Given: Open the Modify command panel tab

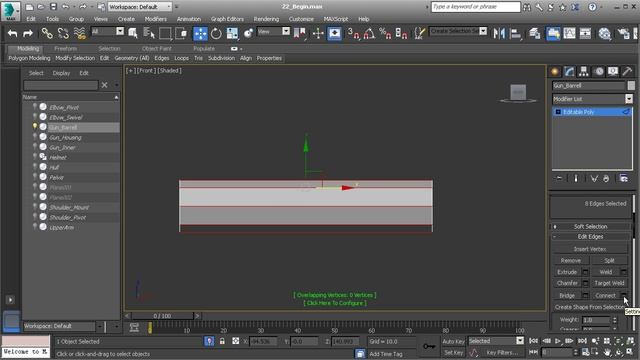Looking at the screenshot, I should (569, 71).
